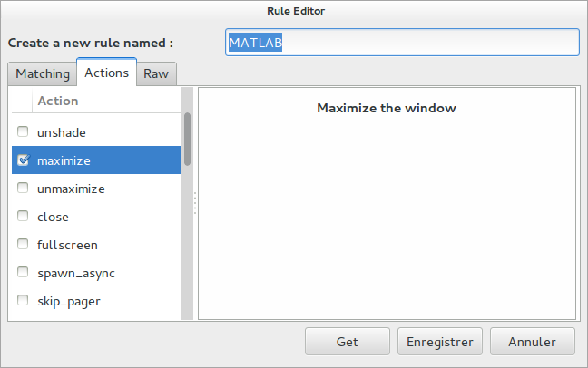Click the pane divider handle
This screenshot has width=588, height=368.
(x=194, y=203)
